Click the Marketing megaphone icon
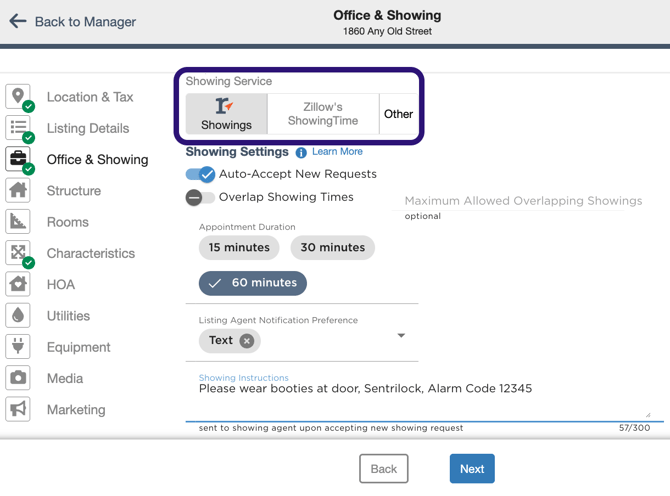This screenshot has width=670, height=496. tap(18, 409)
